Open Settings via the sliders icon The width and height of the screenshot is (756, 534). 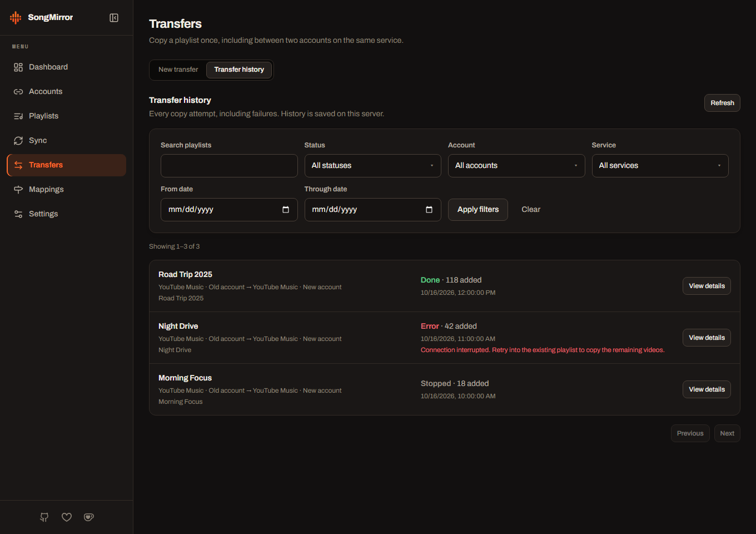click(18, 214)
